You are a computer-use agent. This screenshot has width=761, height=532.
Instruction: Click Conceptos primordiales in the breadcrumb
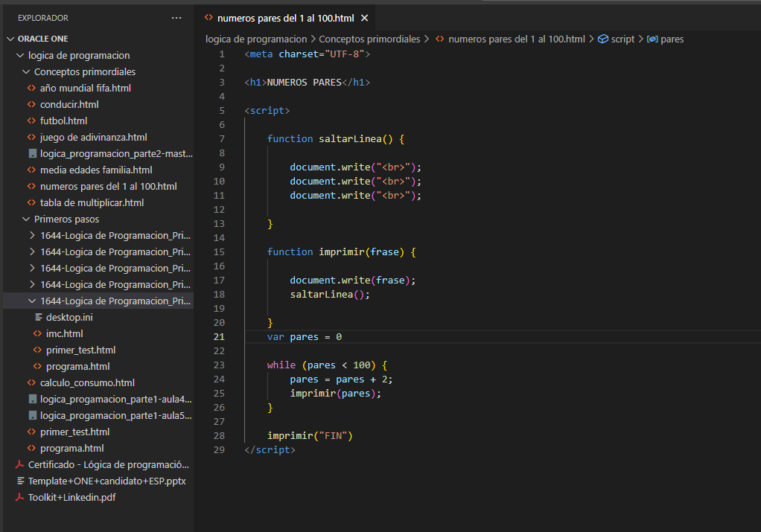(x=369, y=39)
